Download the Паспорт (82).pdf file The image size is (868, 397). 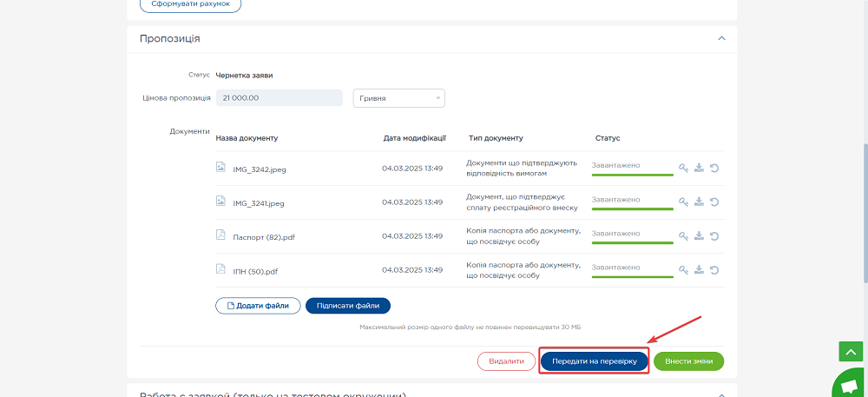(699, 236)
